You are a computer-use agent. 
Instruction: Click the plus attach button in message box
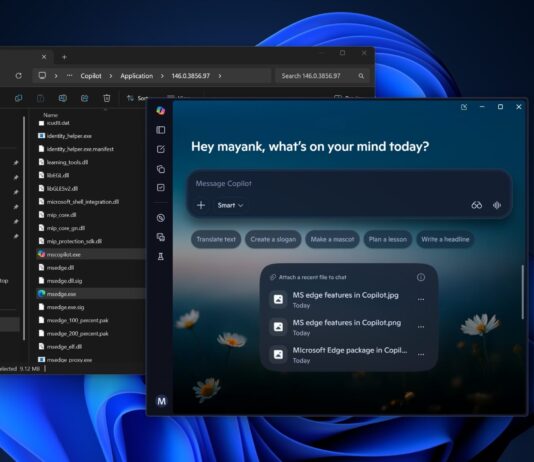tap(201, 205)
